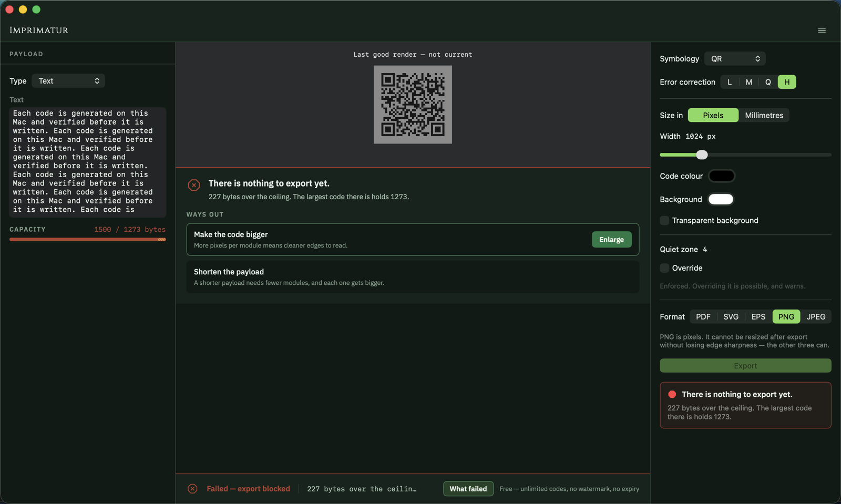Click the export error message box
This screenshot has height=504, width=841.
[745, 405]
